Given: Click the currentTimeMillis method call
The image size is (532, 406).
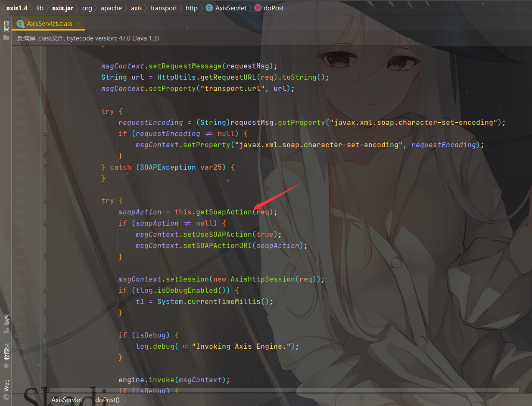Looking at the screenshot, I should tap(224, 301).
